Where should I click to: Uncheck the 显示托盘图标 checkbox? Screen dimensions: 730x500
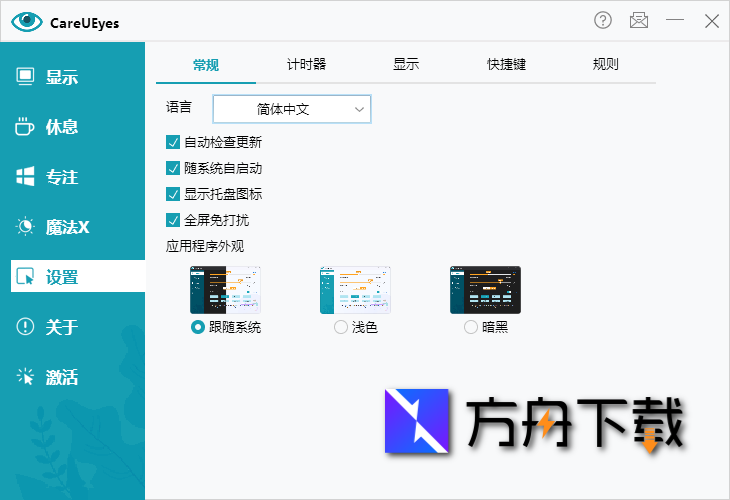coord(173,194)
